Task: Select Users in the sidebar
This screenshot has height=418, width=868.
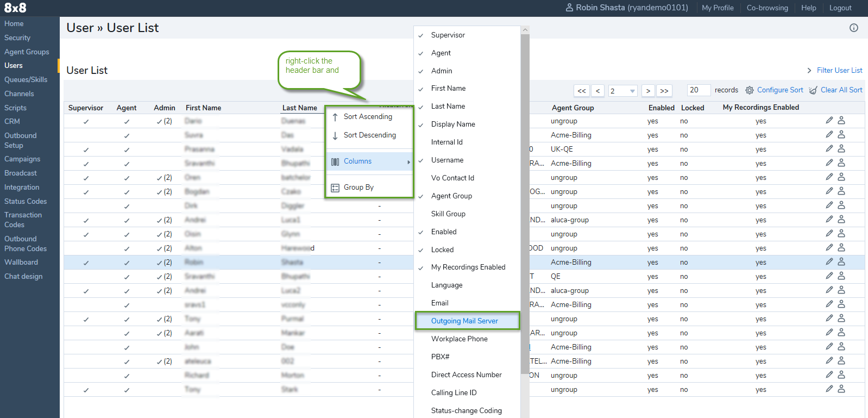Action: point(14,65)
